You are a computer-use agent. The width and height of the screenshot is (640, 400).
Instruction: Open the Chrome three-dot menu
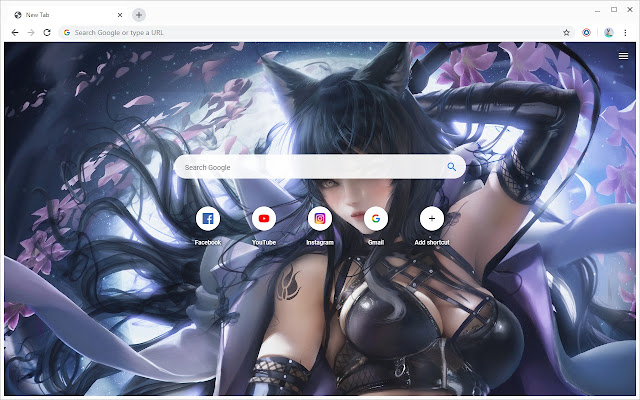point(625,33)
